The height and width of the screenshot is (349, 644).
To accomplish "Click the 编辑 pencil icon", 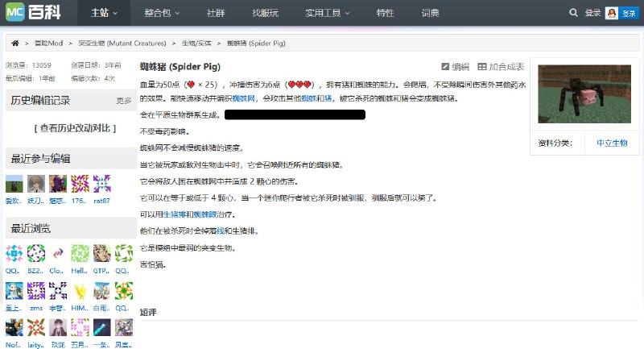I will [445, 67].
